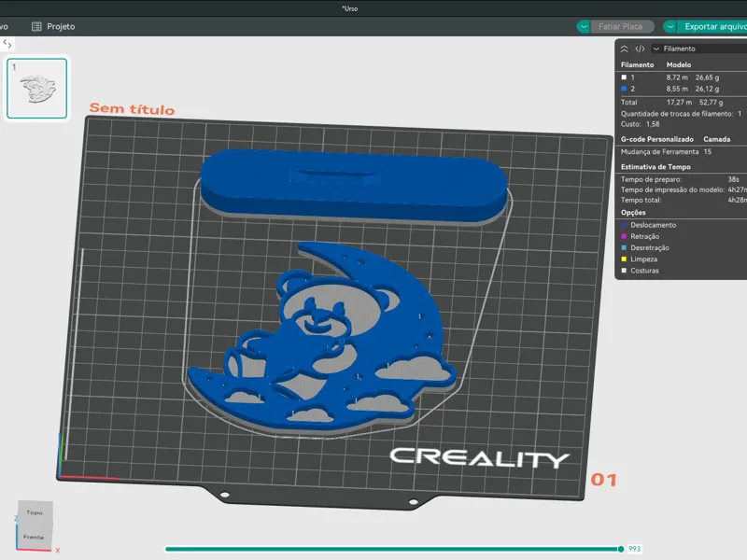Toggle the Deslocamento display option
747x560 pixels.
(648, 225)
